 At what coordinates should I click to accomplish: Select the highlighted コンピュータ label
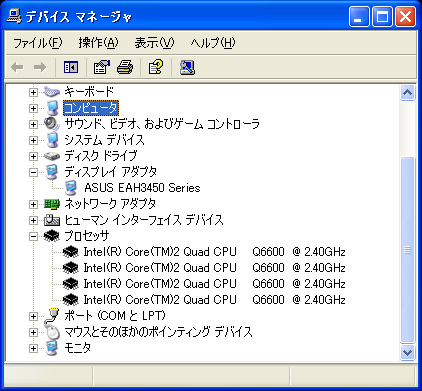[91, 108]
